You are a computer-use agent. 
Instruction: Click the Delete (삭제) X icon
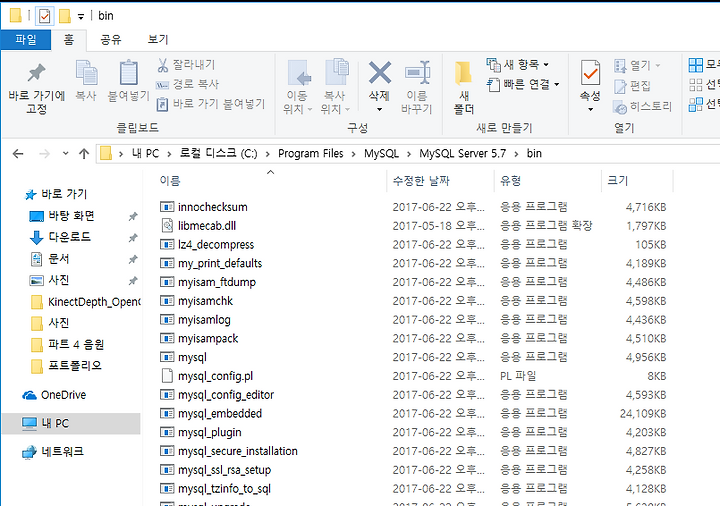380,73
